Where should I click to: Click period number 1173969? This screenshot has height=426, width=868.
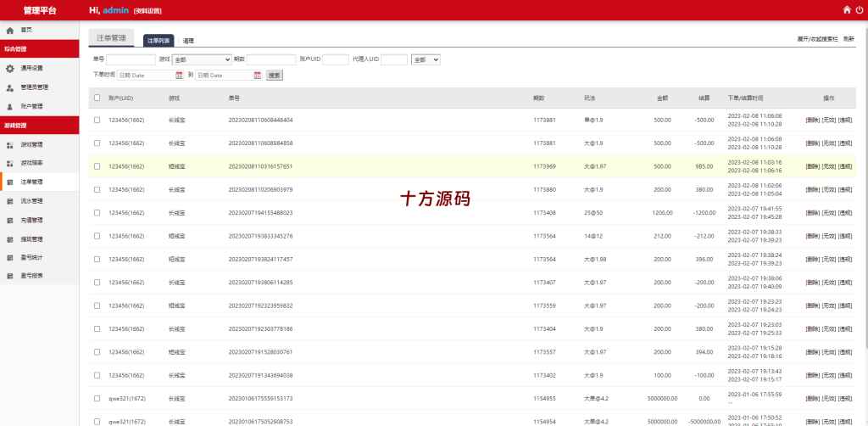tap(545, 166)
